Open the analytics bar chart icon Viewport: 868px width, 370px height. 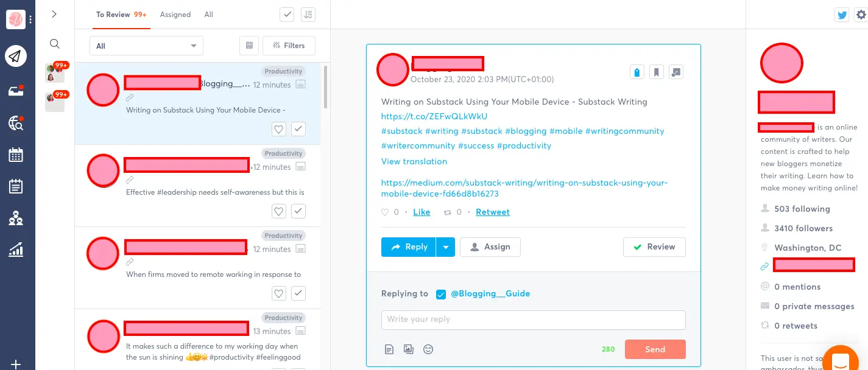coord(16,250)
